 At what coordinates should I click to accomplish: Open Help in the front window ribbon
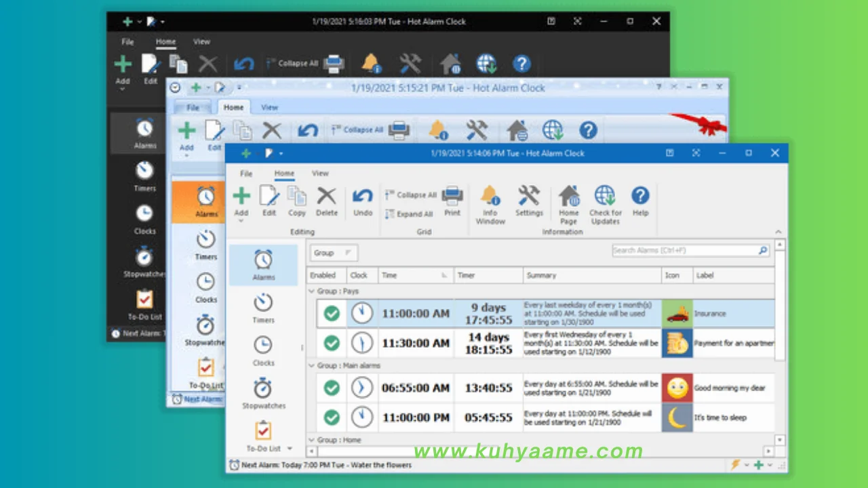coord(640,201)
